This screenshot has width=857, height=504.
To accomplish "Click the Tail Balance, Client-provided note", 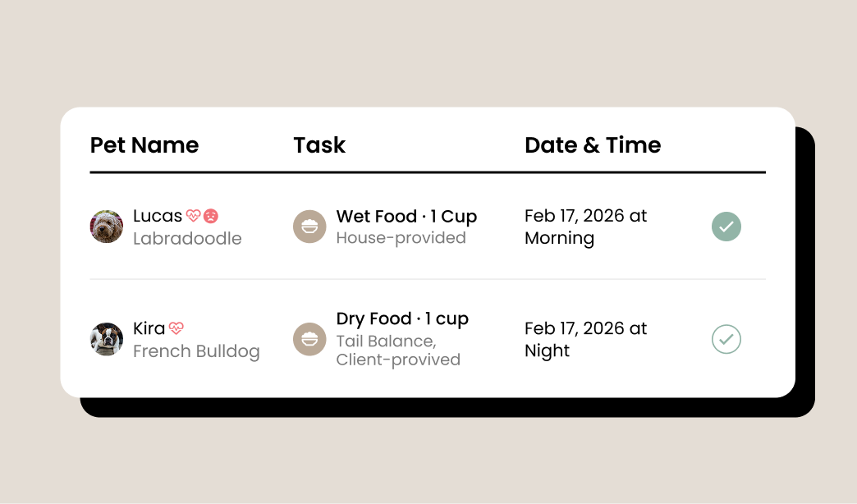I will point(398,351).
